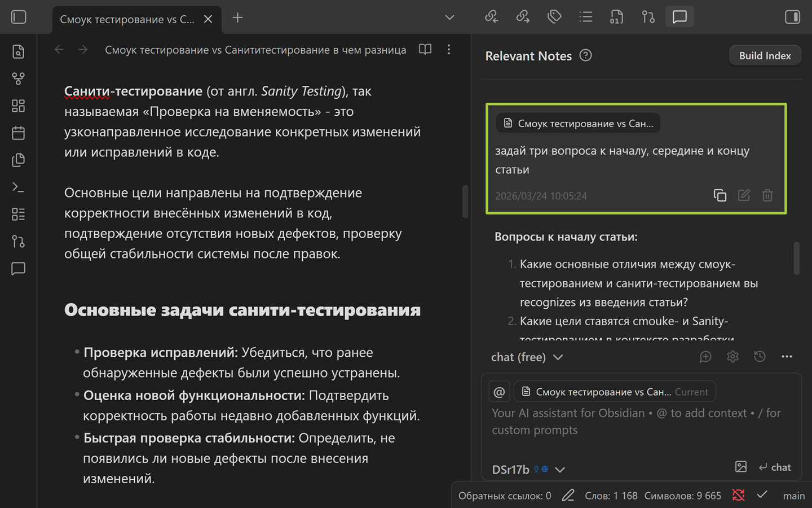Toggle reading view with the book icon
The image size is (812, 508).
tap(425, 50)
